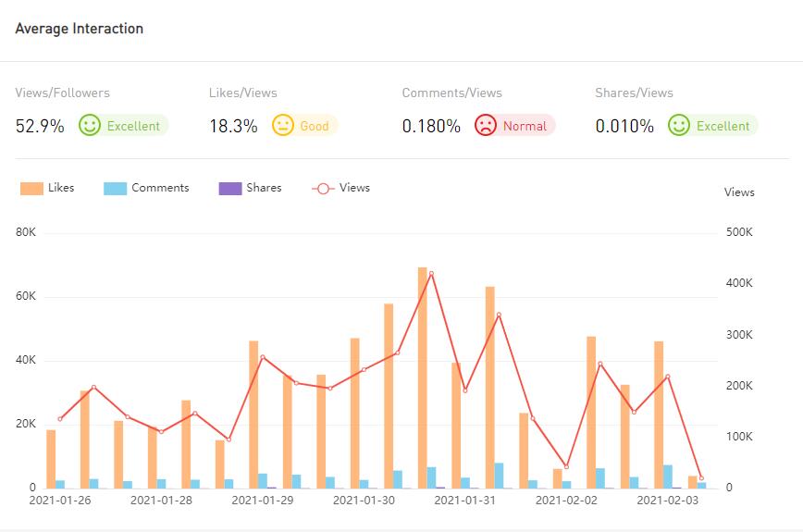Click the green smiley beside 52.9%
Screen dimensions: 803x532
(90, 126)
